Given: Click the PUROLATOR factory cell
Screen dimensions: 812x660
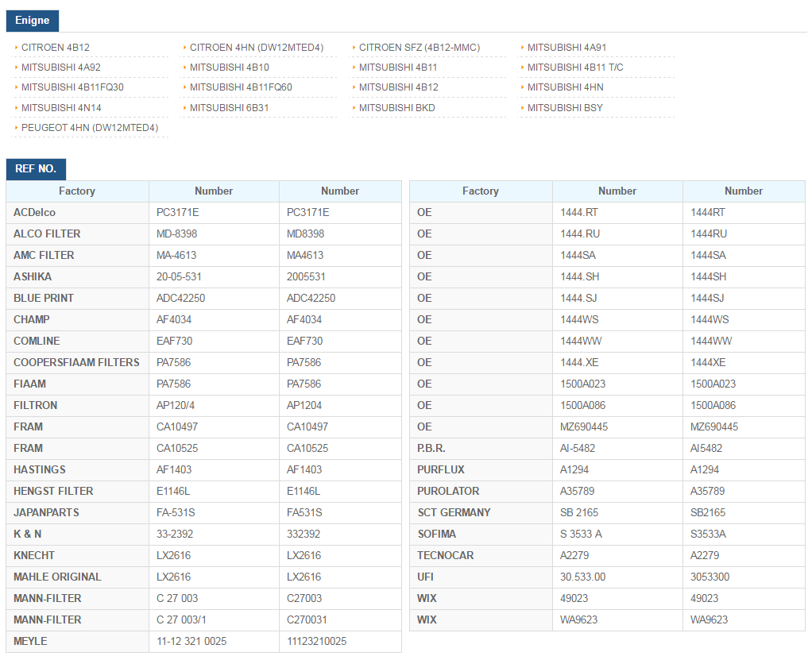Looking at the screenshot, I should pyautogui.click(x=481, y=492).
